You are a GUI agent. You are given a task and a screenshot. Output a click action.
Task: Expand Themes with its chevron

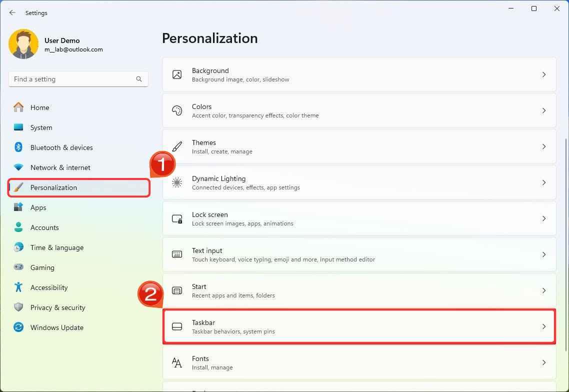544,146
